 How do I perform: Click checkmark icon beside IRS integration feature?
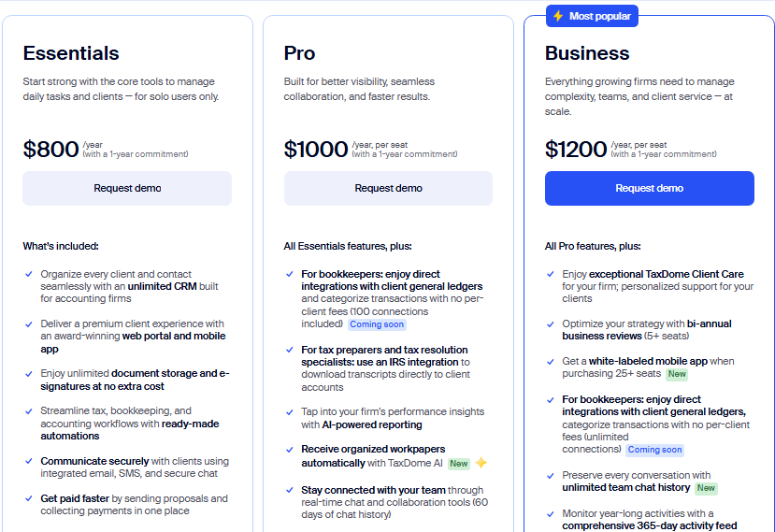[290, 350]
